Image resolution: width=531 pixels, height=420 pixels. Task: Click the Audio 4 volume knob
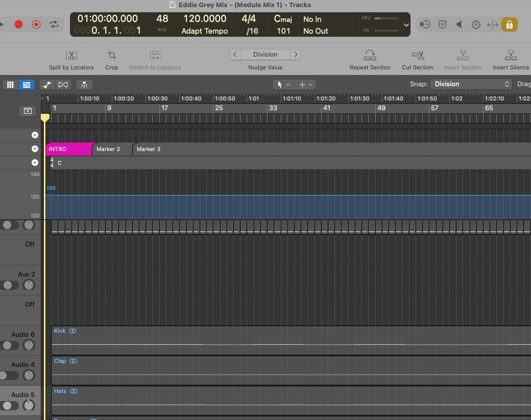[x=29, y=375]
